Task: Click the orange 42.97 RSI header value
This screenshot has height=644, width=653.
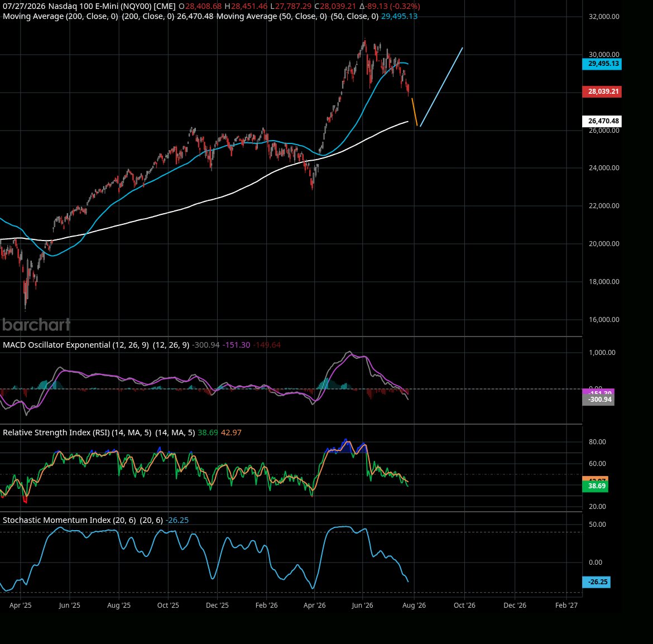Action: point(231,432)
